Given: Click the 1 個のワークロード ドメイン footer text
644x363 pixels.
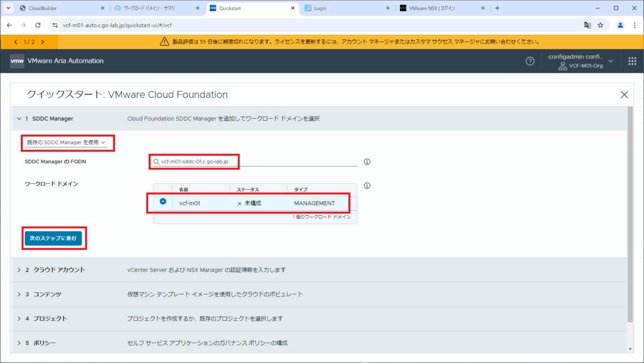Looking at the screenshot, I should (321, 217).
